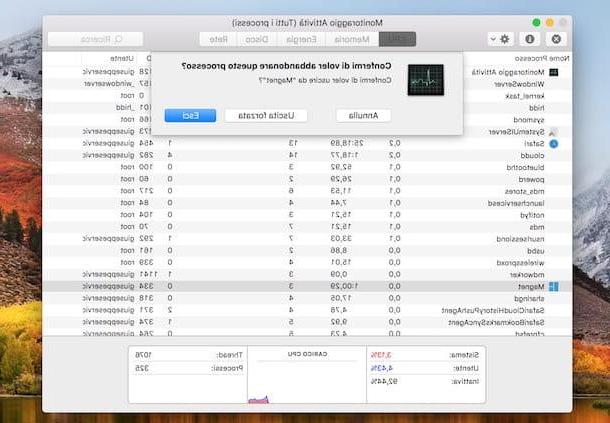Click the blue Esci button
The height and width of the screenshot is (423, 610).
tap(190, 116)
